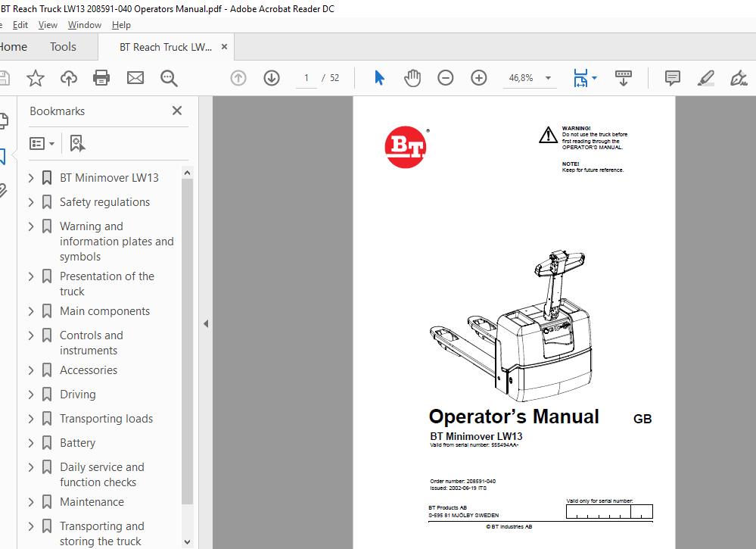This screenshot has width=756, height=549.
Task: Add new bookmark icon in panel
Action: coord(77,143)
